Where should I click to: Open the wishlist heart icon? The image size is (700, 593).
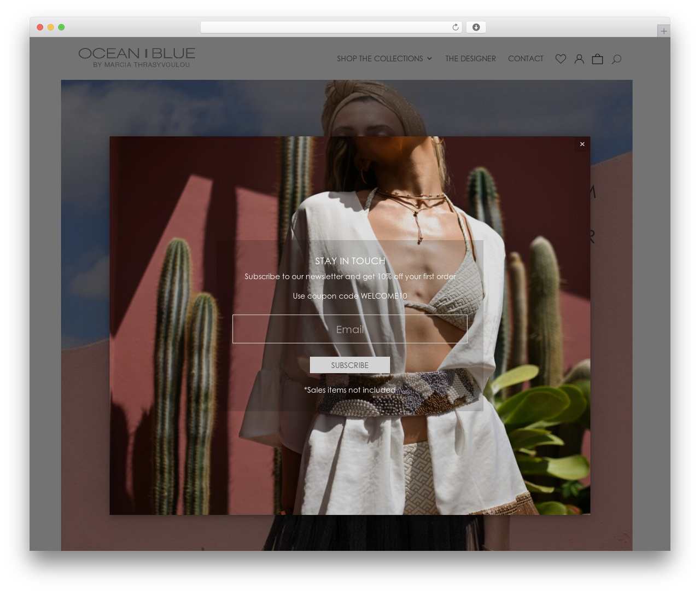(561, 59)
